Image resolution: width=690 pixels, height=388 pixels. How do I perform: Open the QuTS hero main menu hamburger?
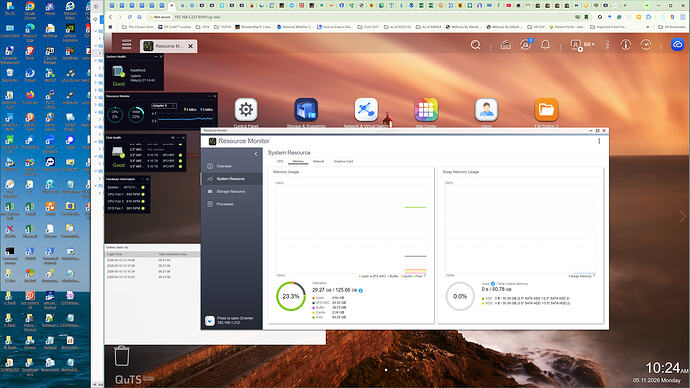[126, 44]
